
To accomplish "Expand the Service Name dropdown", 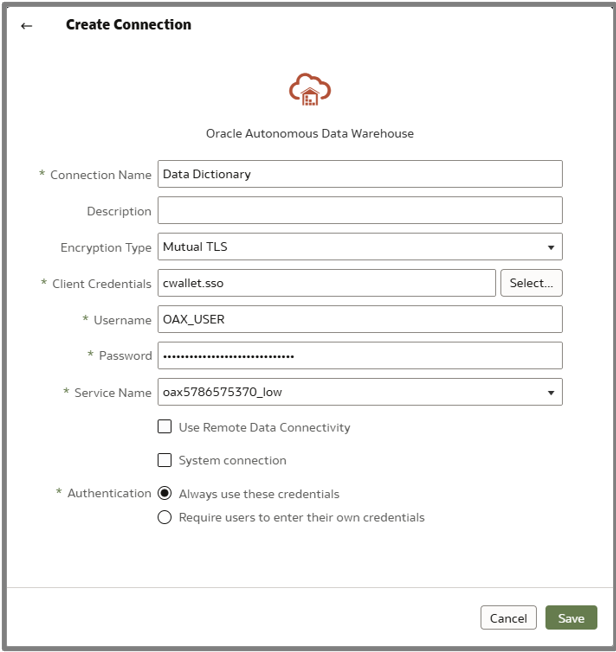I will click(360, 392).
